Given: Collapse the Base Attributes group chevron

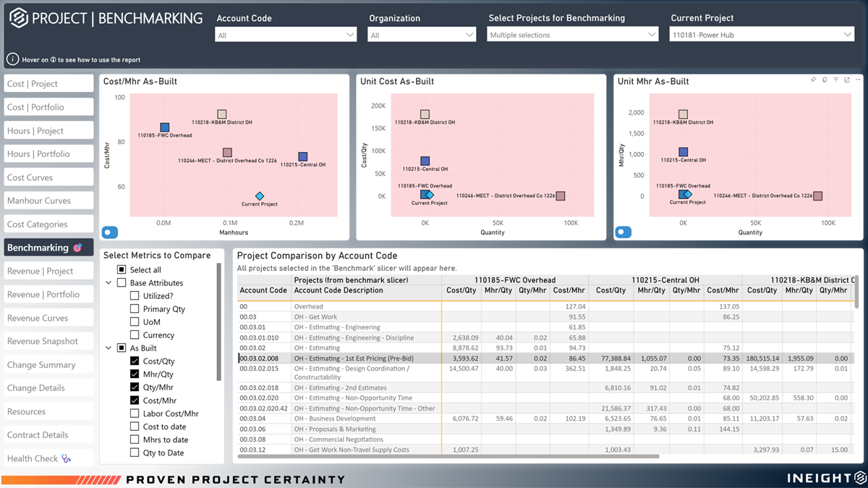Looking at the screenshot, I should [x=109, y=282].
